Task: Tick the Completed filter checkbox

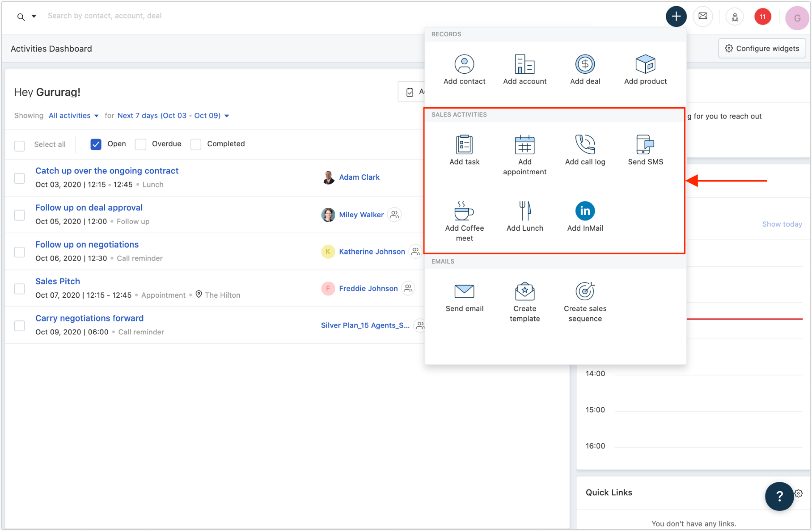Action: (196, 144)
